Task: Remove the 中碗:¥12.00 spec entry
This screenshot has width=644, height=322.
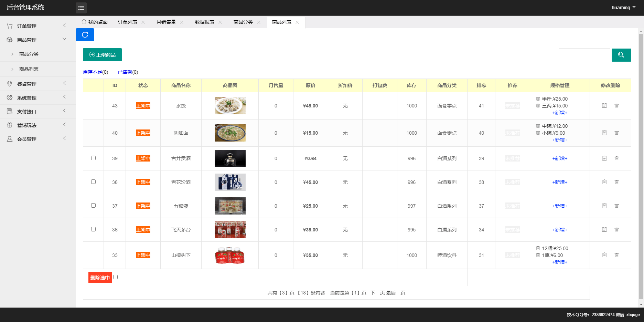Action: [538, 126]
